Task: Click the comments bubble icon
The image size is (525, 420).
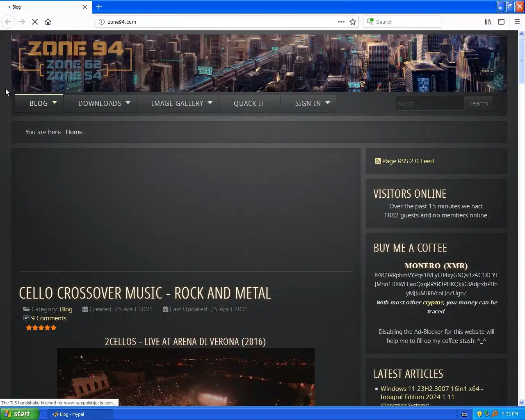Action: [x=27, y=318]
